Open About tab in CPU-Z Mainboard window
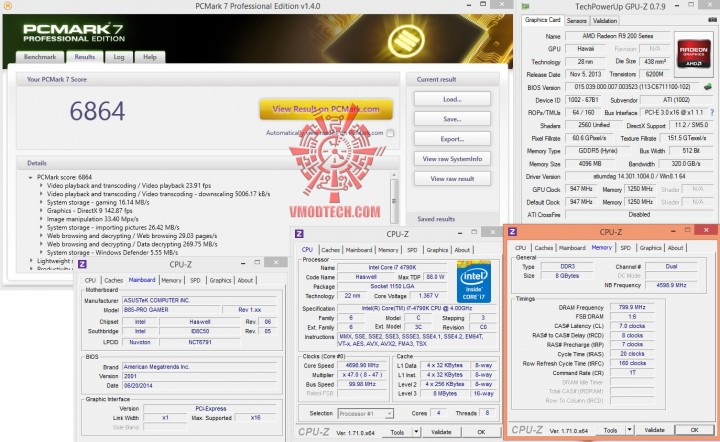The image size is (720, 442). click(x=245, y=280)
